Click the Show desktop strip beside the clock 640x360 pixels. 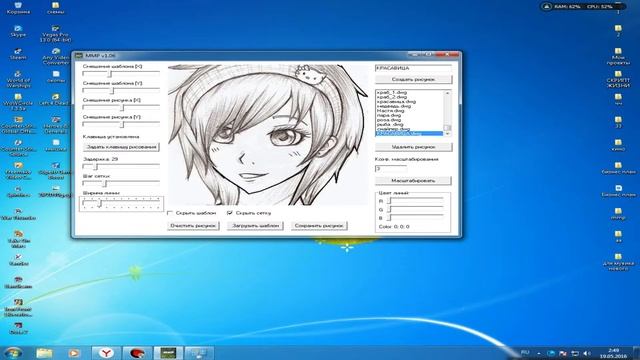click(x=636, y=353)
